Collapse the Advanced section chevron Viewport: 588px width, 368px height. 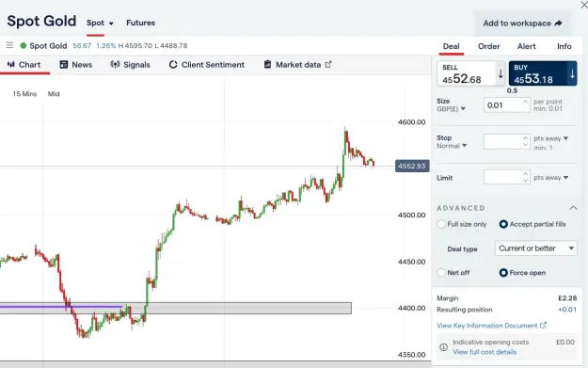tap(573, 207)
